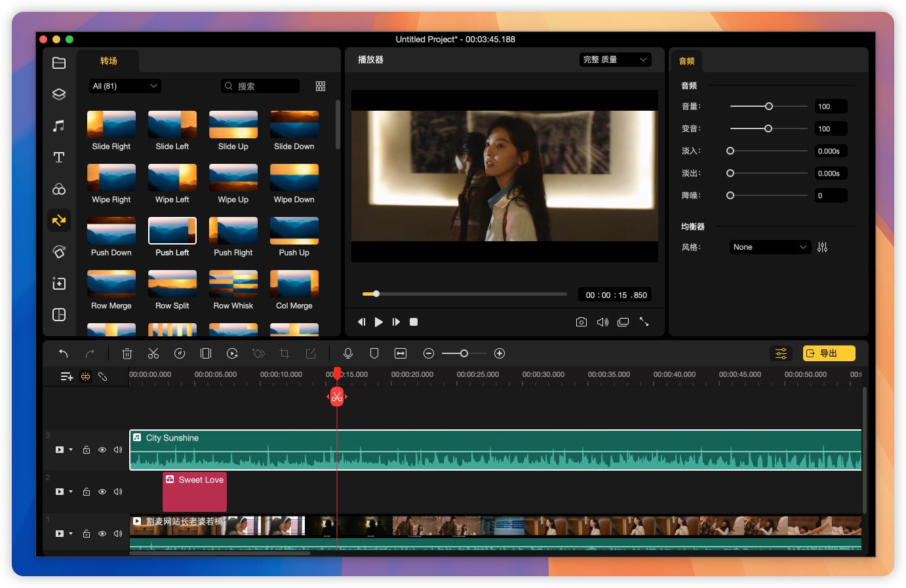This screenshot has height=588, width=906.
Task: Take a snapshot with the camera icon
Action: pos(581,322)
